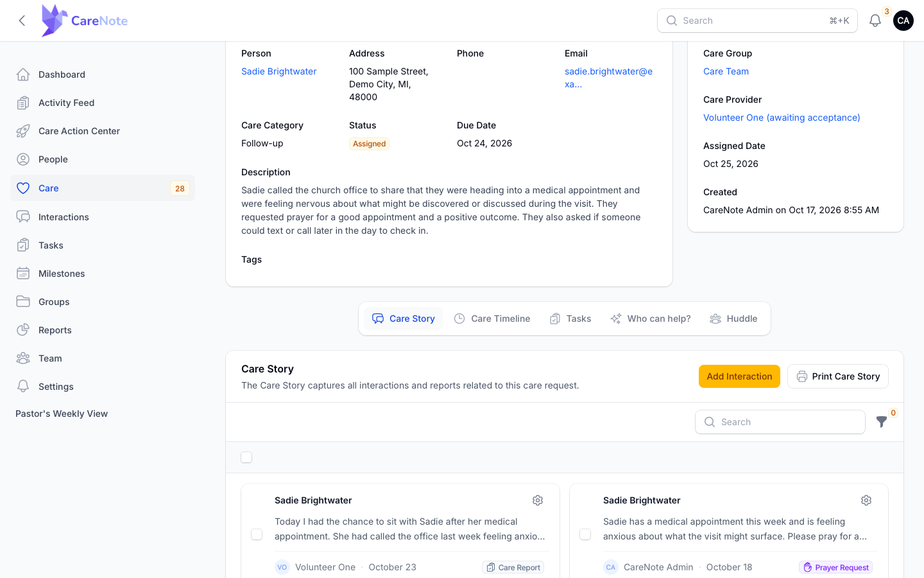Check the box for Volunteer One's care report
The image size is (924, 578).
(257, 534)
